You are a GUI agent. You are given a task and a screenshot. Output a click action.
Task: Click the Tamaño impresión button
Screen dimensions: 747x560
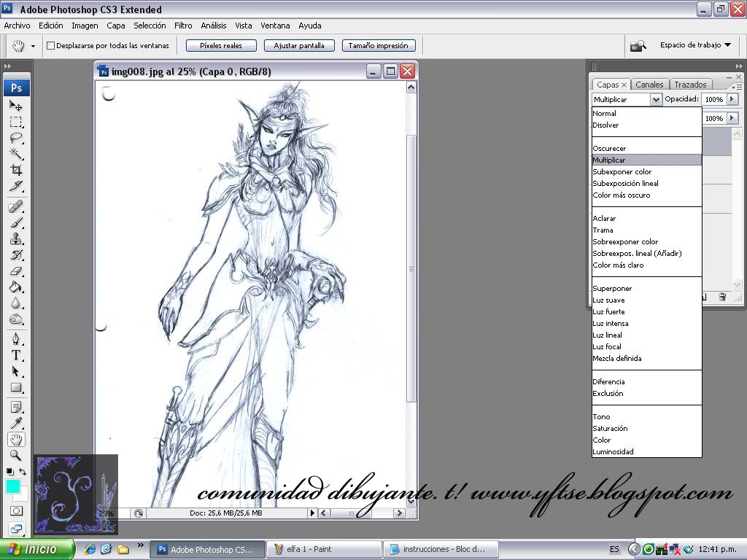point(379,46)
